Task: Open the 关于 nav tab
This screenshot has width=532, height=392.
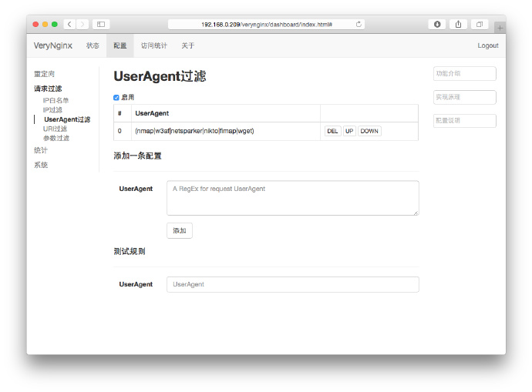Action: point(188,45)
